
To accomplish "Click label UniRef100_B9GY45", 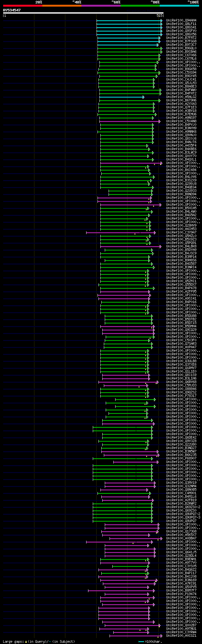I will (181, 76).
